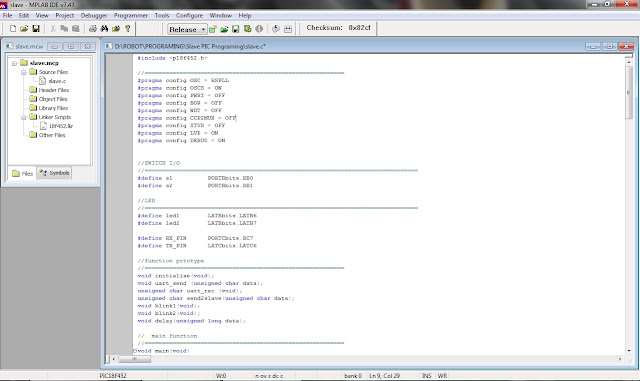Image resolution: width=640 pixels, height=381 pixels.
Task: Minimize the slave.c editor window
Action: (593, 47)
